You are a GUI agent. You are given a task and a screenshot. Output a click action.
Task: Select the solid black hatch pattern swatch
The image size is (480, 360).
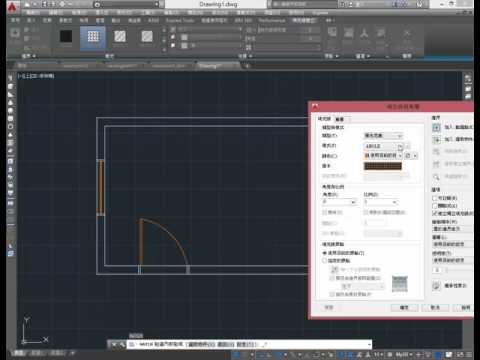tap(66, 36)
